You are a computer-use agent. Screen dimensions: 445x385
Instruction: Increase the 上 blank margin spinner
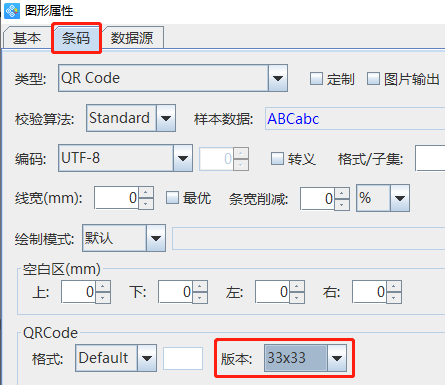[103, 286]
